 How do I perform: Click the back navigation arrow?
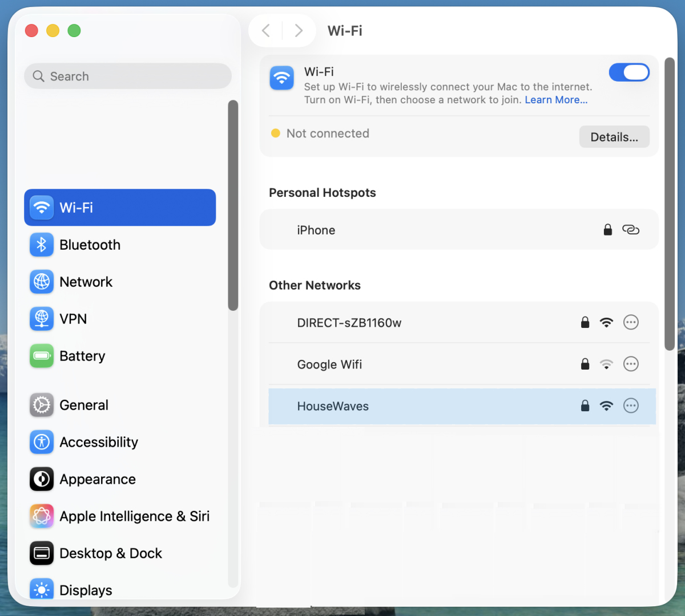(265, 31)
